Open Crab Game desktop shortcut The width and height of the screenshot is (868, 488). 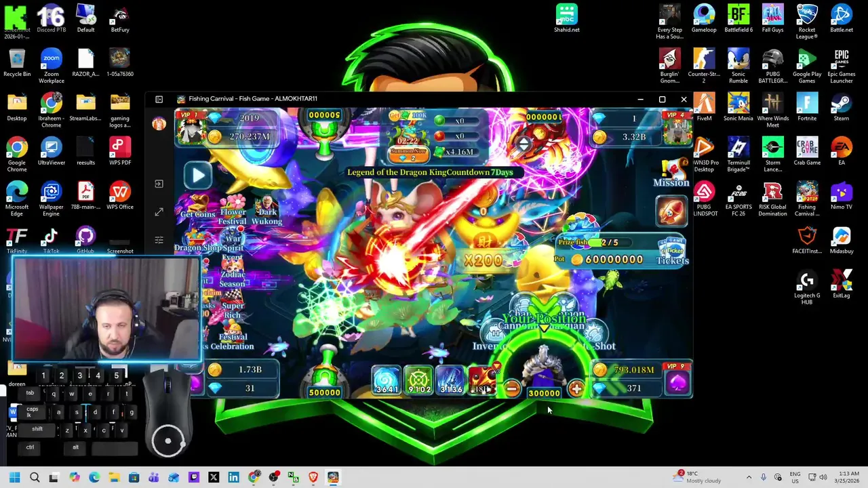807,151
